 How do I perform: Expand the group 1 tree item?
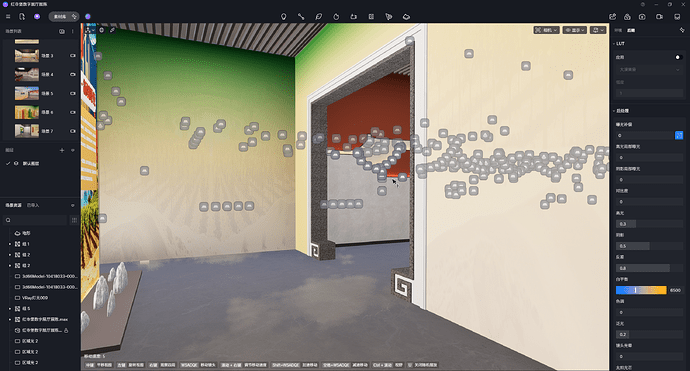pyautogui.click(x=10, y=244)
